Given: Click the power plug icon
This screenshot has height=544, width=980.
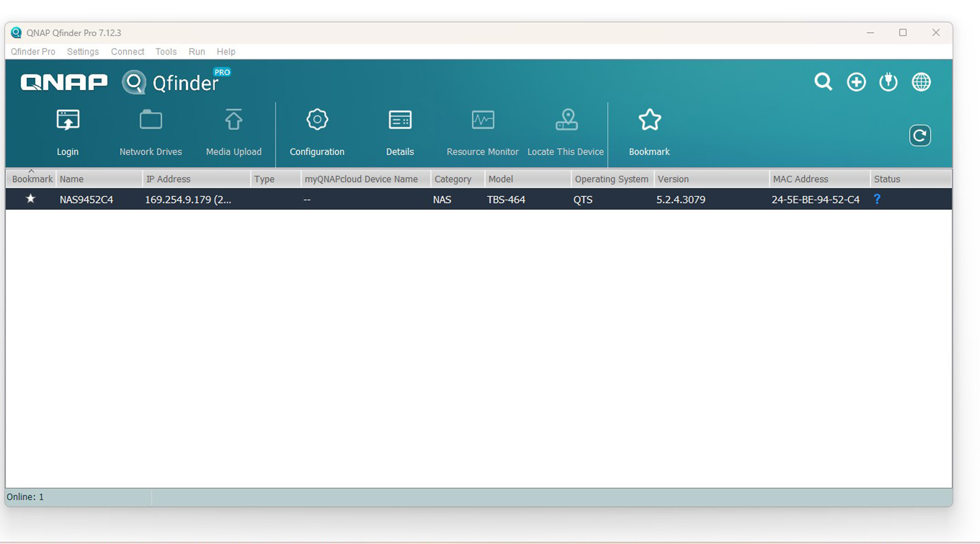Looking at the screenshot, I should [888, 82].
